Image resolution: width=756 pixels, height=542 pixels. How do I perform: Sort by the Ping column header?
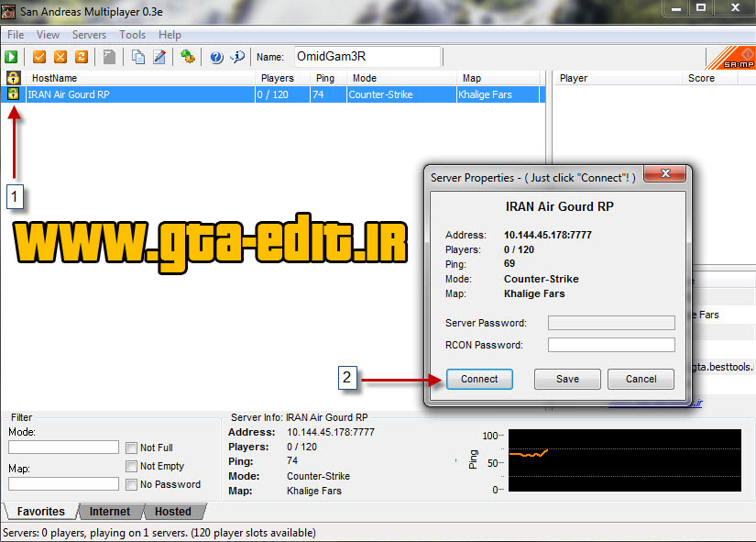328,78
